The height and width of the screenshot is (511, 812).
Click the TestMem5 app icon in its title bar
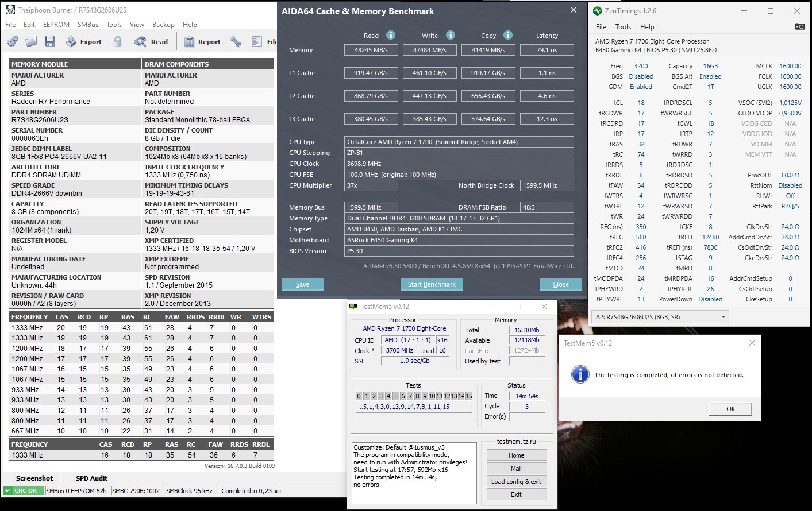[x=353, y=307]
